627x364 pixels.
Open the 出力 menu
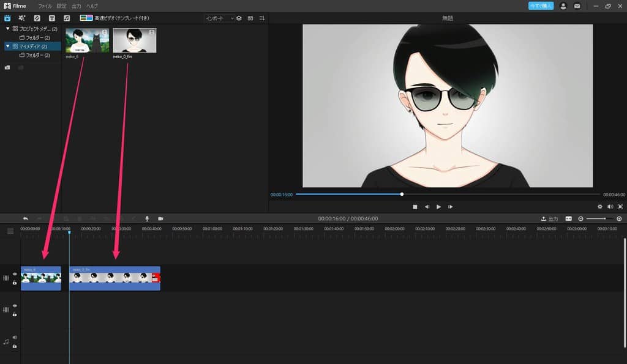[x=76, y=6]
